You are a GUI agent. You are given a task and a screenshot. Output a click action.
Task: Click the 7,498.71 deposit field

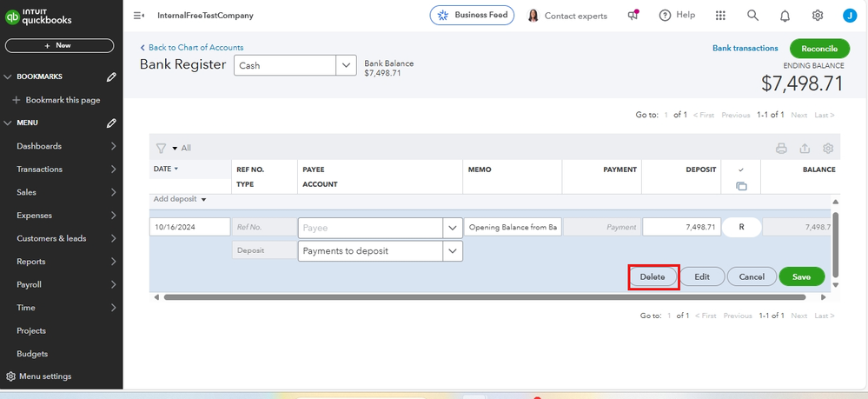point(682,227)
